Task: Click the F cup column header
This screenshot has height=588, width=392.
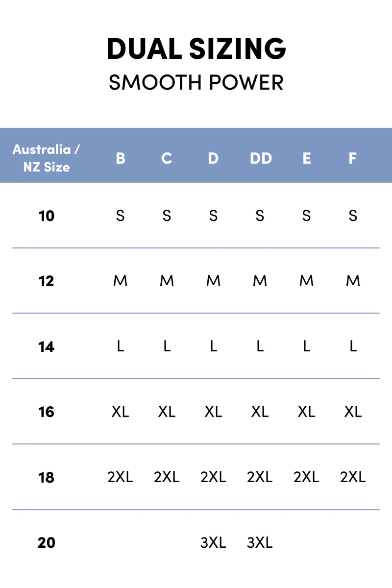Action: click(353, 158)
